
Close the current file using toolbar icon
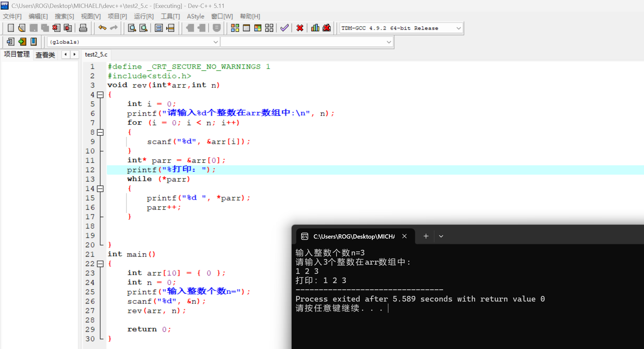(56, 28)
